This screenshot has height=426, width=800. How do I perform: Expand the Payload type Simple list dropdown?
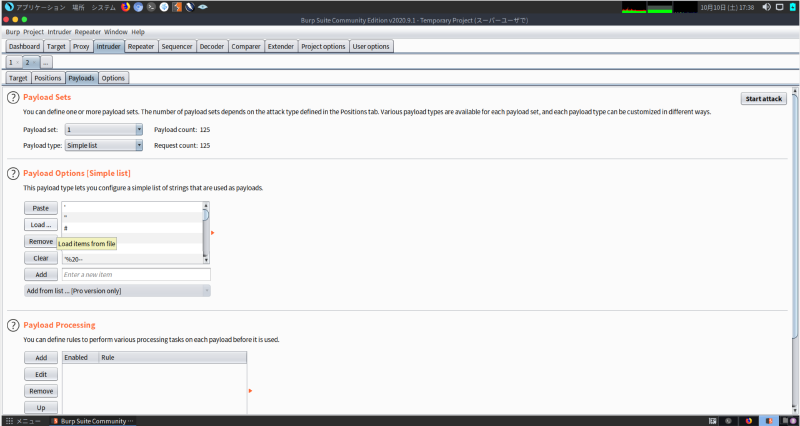point(104,145)
